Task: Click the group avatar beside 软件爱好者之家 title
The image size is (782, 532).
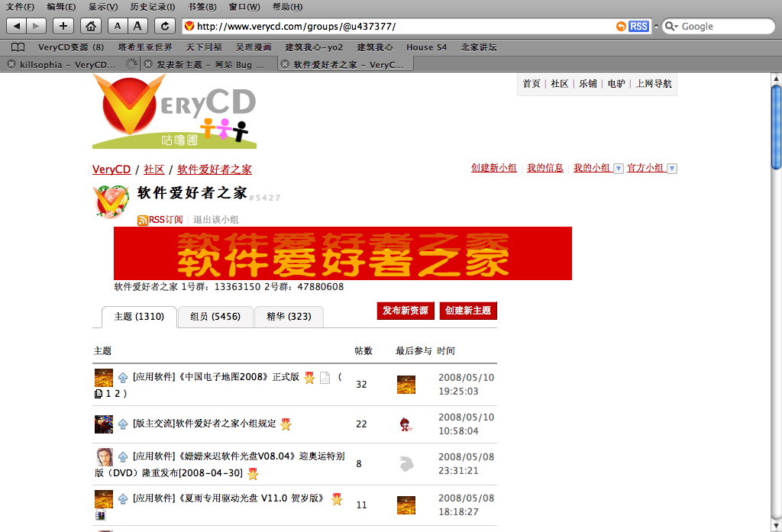Action: tap(111, 202)
